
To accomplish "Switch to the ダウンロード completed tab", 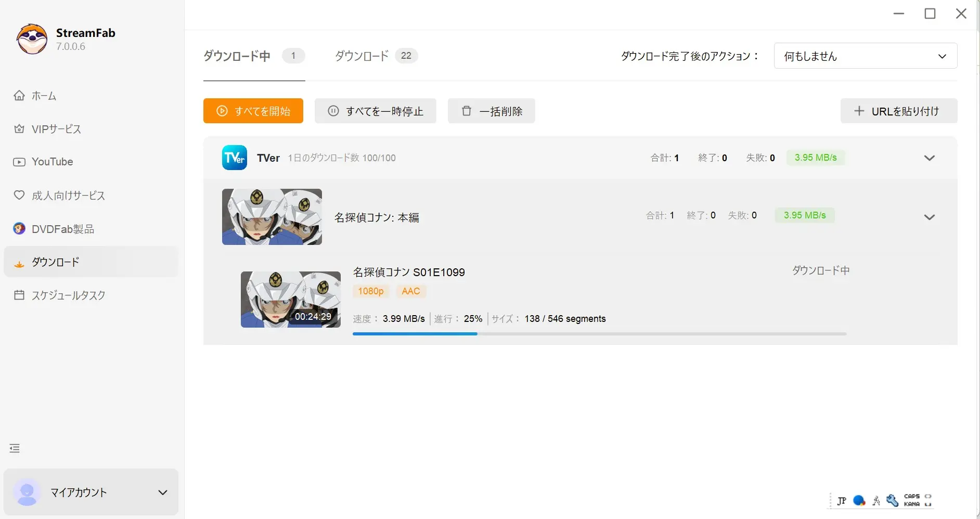I will (x=376, y=56).
